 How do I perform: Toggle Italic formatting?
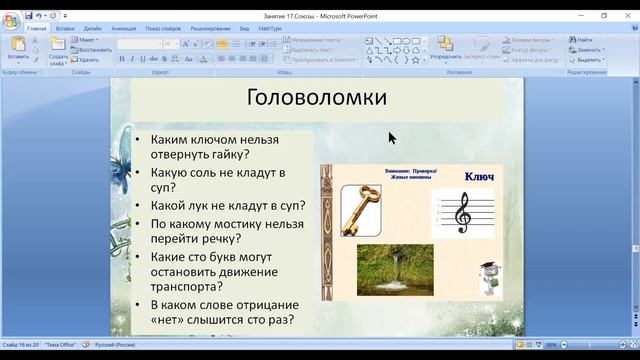click(x=132, y=59)
